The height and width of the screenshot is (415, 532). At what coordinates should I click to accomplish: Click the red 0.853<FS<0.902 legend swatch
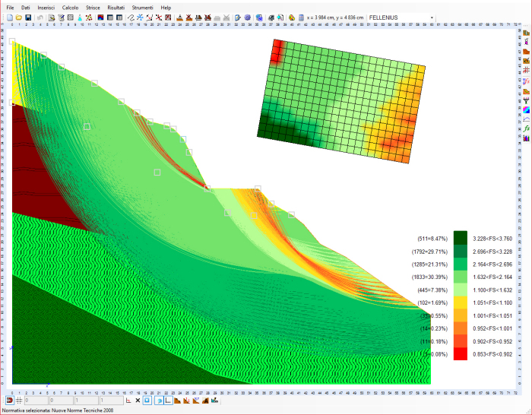[461, 354]
